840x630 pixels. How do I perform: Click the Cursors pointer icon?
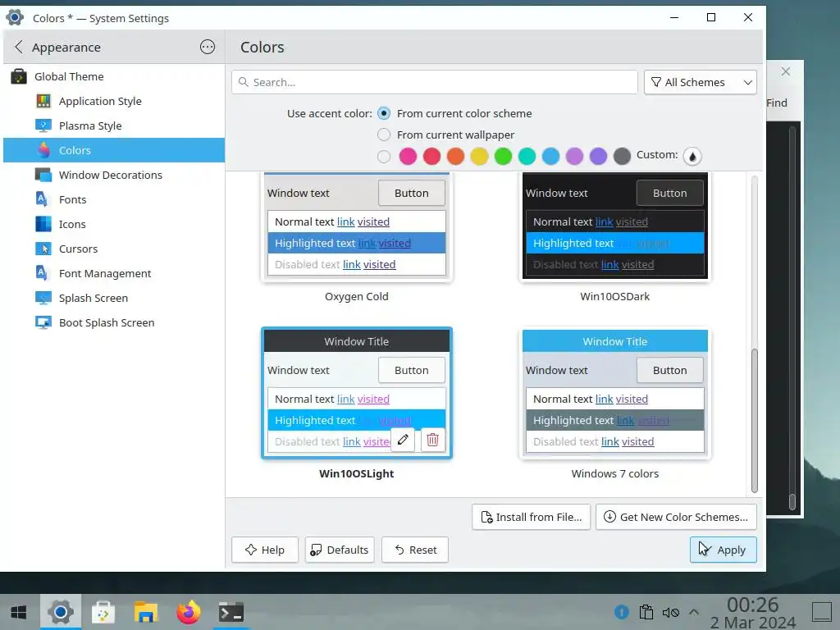43,249
